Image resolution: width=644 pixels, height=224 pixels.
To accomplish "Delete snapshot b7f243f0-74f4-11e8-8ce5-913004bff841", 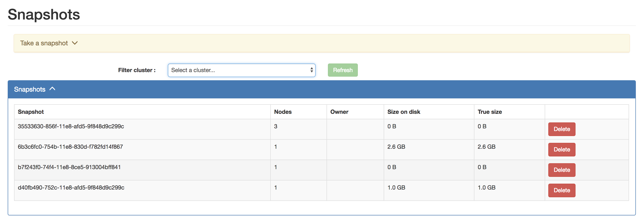I will [x=561, y=170].
